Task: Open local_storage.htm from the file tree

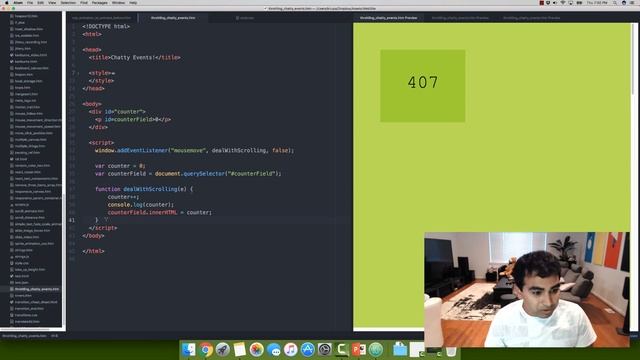Action: (x=29, y=81)
